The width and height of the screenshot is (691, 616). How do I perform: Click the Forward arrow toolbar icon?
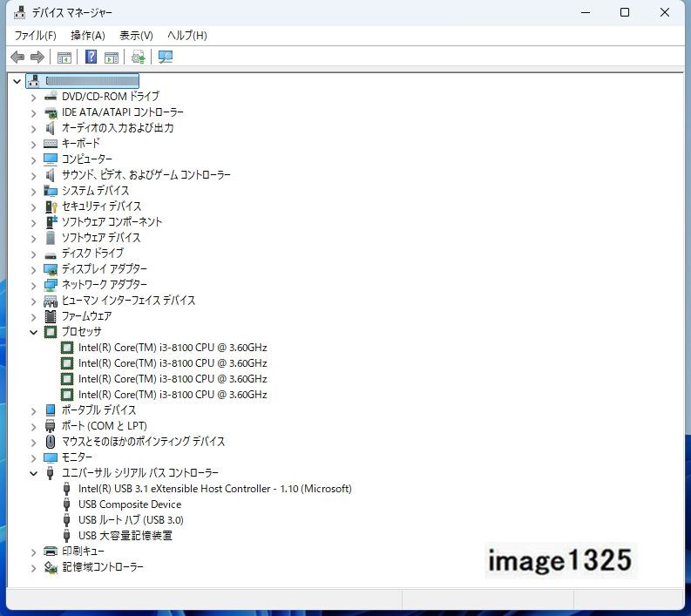[x=37, y=57]
